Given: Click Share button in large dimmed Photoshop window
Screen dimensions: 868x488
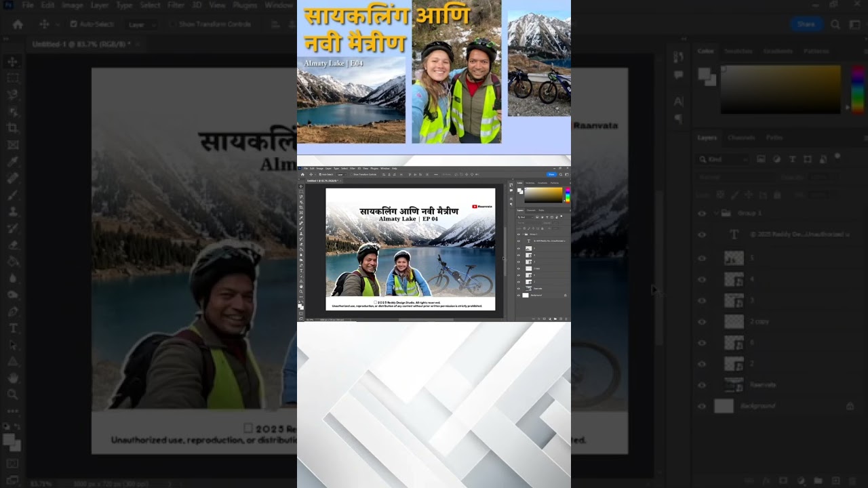Looking at the screenshot, I should point(806,24).
